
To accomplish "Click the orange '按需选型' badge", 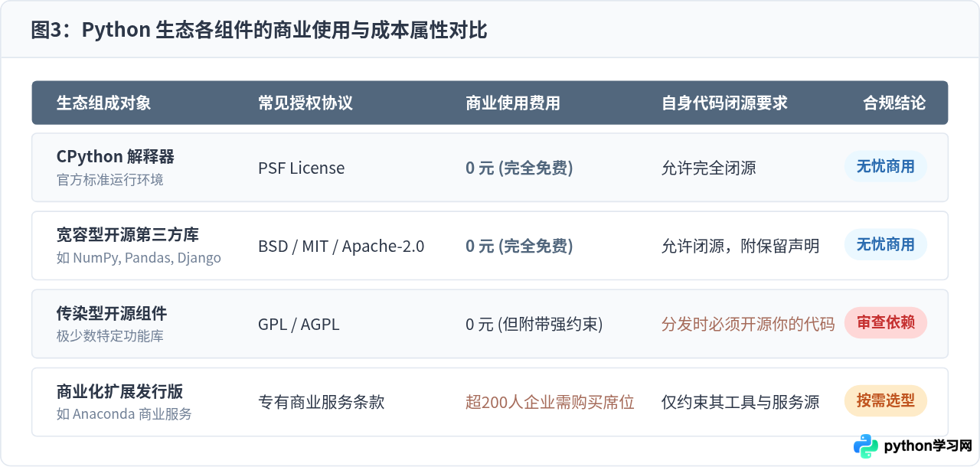I will pyautogui.click(x=886, y=400).
